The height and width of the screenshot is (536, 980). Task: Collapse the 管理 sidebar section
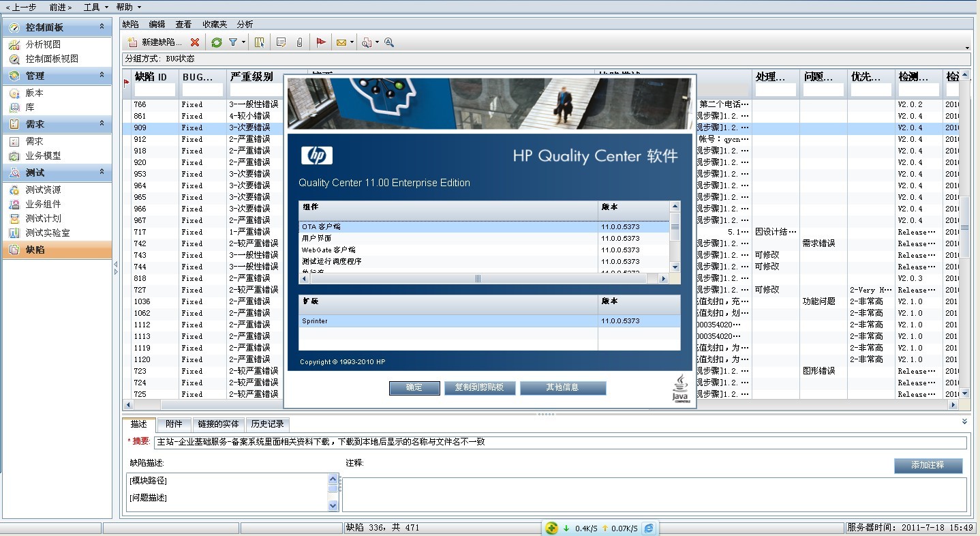tap(102, 75)
